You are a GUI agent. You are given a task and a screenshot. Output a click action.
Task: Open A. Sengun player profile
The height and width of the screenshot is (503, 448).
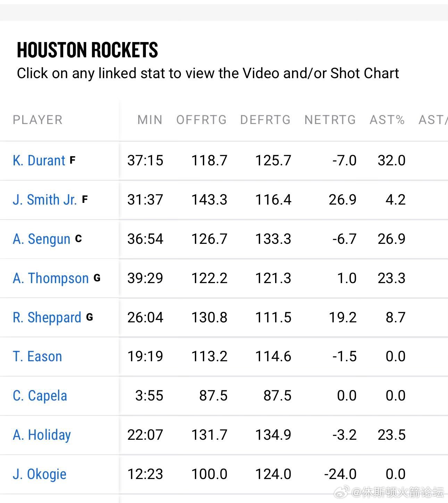pyautogui.click(x=41, y=239)
